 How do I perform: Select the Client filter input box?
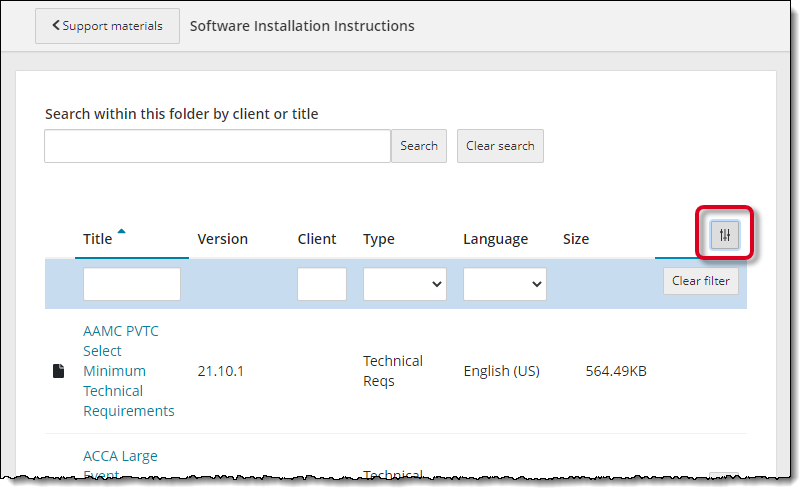tap(321, 284)
